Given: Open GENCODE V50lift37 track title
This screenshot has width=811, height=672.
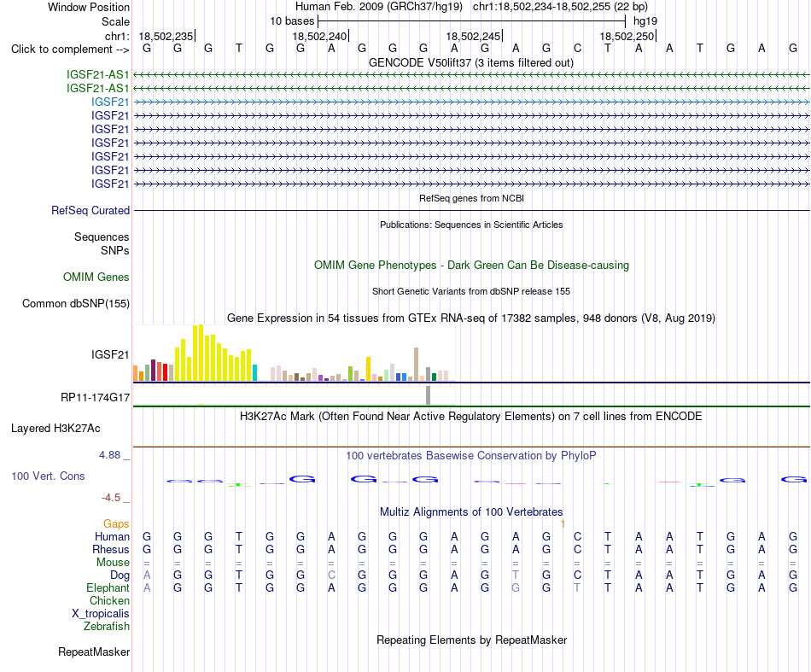Looking at the screenshot, I should [470, 62].
